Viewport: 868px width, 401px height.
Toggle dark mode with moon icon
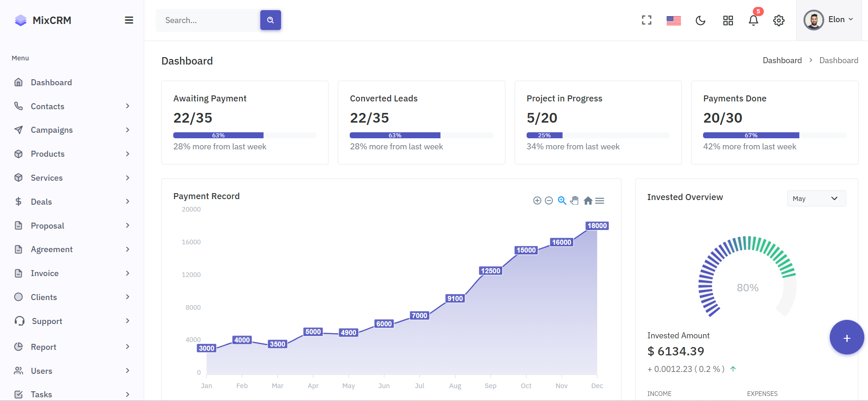700,20
